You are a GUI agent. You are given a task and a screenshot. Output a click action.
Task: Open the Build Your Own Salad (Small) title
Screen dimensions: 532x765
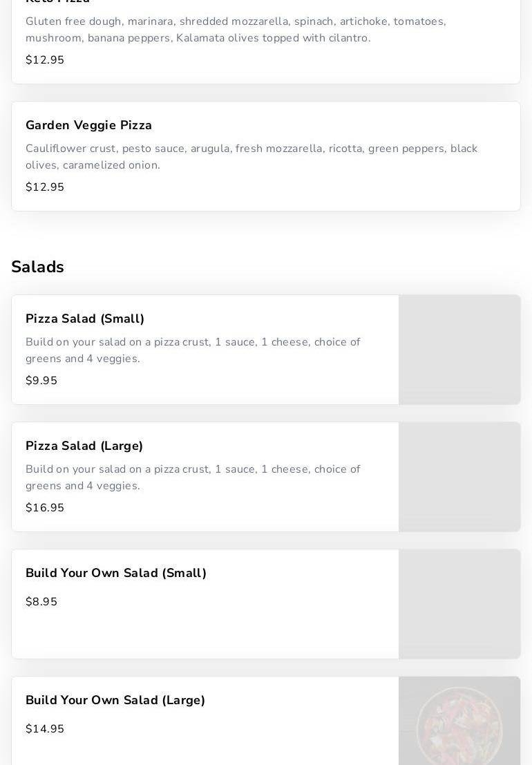coord(116,573)
